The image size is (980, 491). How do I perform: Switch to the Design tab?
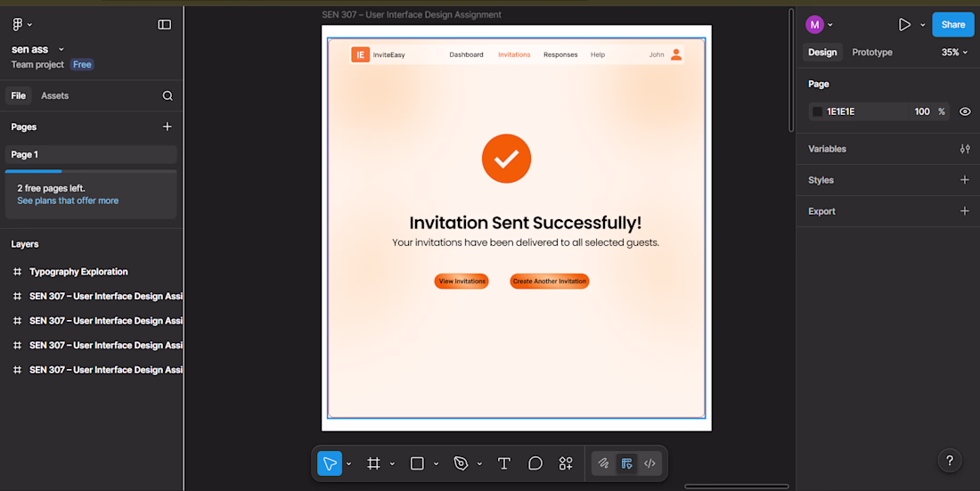[x=822, y=53]
